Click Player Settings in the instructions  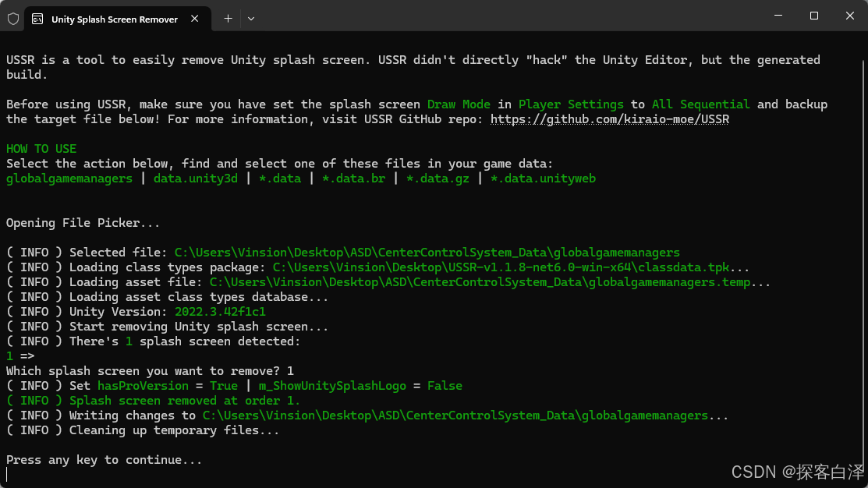coord(571,104)
